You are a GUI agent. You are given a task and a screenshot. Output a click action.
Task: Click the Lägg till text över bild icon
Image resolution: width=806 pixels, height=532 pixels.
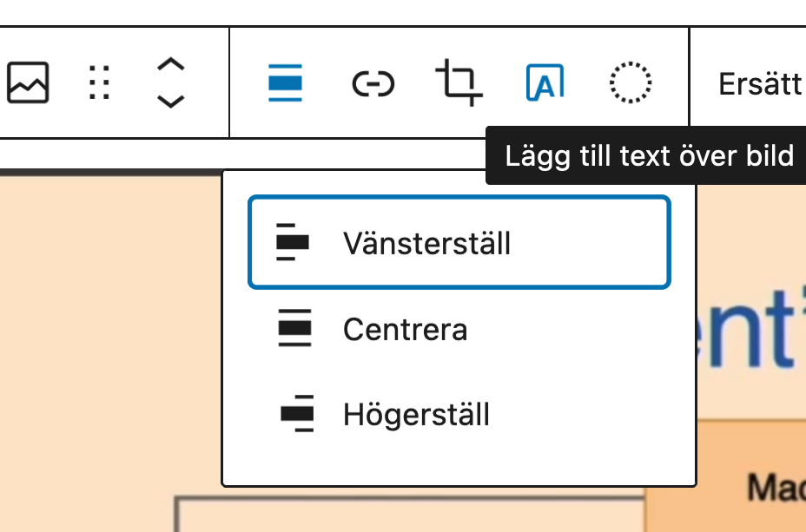(545, 82)
